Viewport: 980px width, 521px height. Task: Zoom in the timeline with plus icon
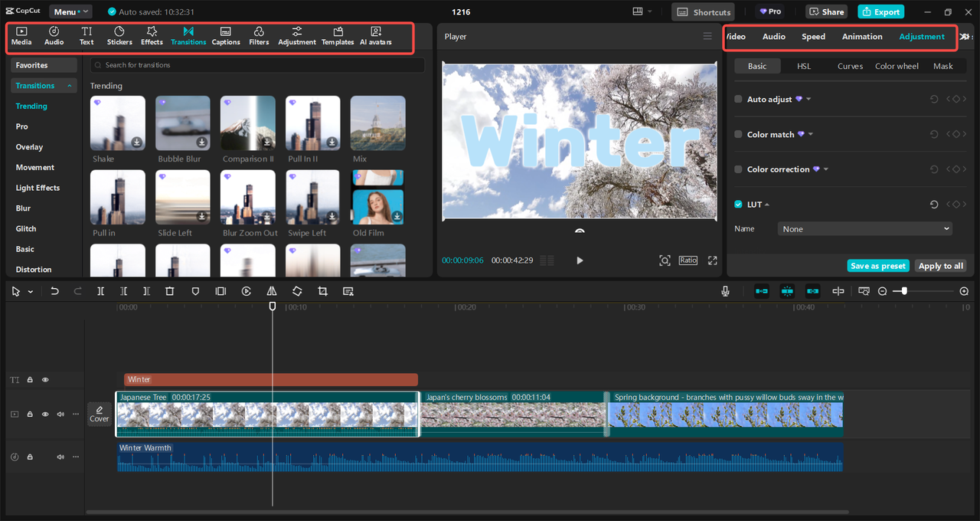point(964,291)
